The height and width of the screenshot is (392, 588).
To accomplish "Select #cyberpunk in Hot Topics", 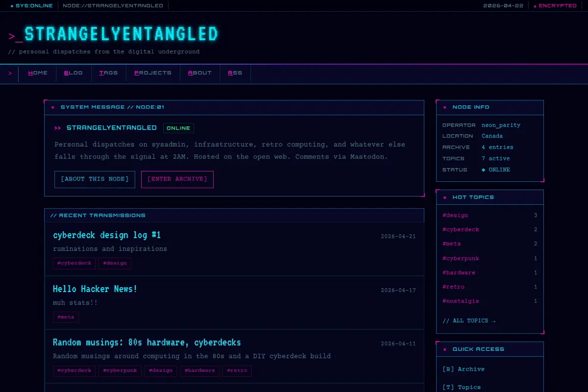I will click(x=461, y=259).
